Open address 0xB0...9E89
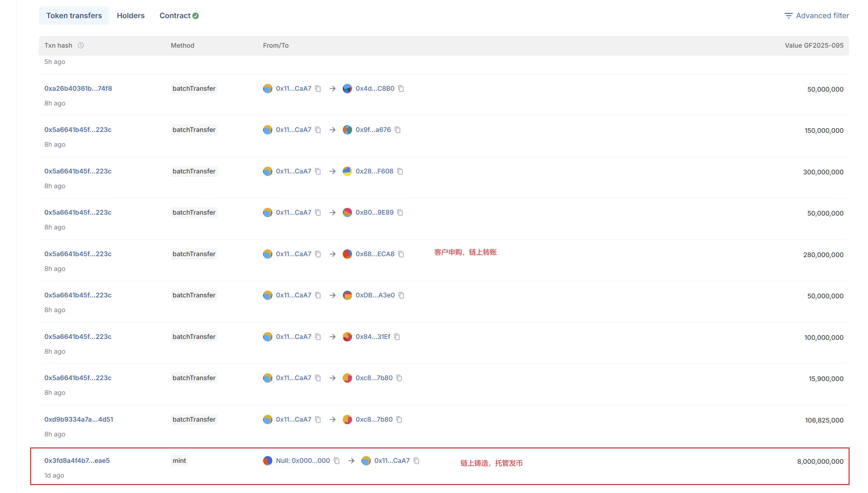Viewport: 868px width, 493px height. click(374, 212)
